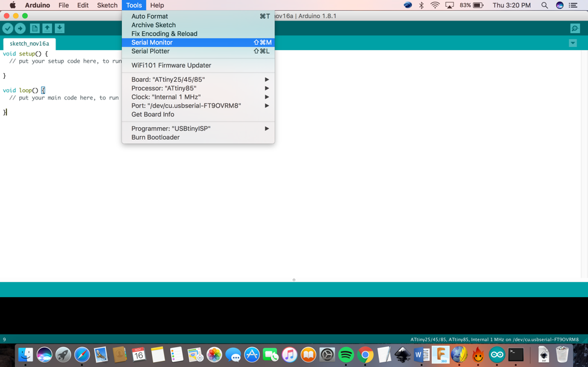Screen dimensions: 588x367
Task: Close the highlighted Tools menu
Action: [134, 5]
